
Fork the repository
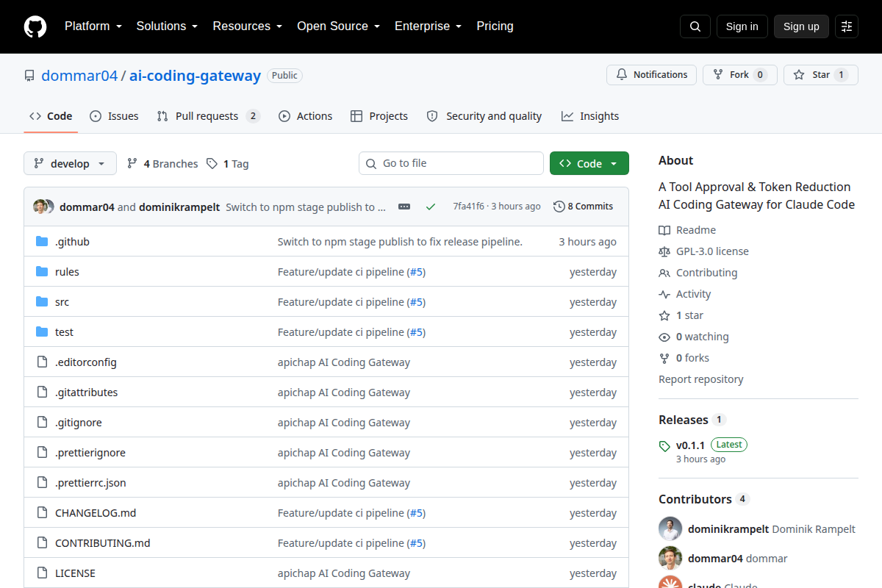pos(739,75)
